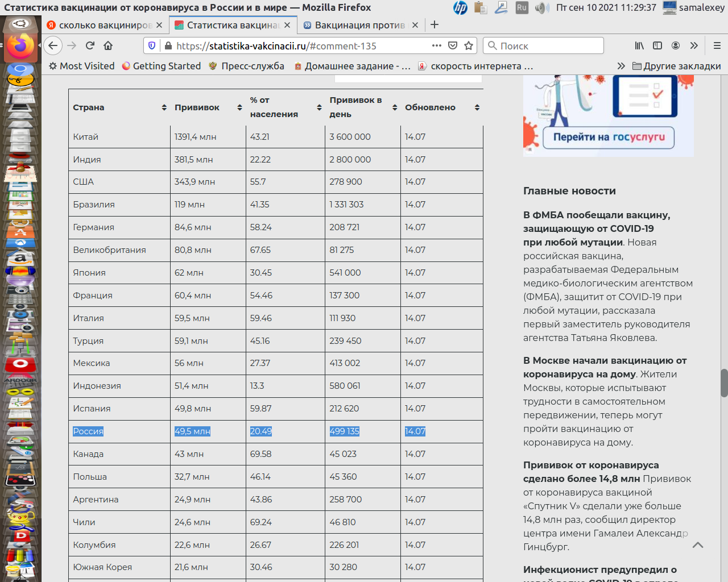
Task: Open 'Домашнее задание' bookmark
Action: point(352,66)
